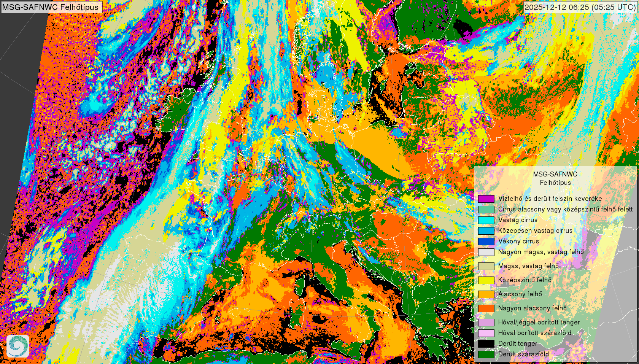639x364 pixels.
Task: Select the orange 'Nagyon alacsony felhő' swatch
Action: (x=486, y=308)
